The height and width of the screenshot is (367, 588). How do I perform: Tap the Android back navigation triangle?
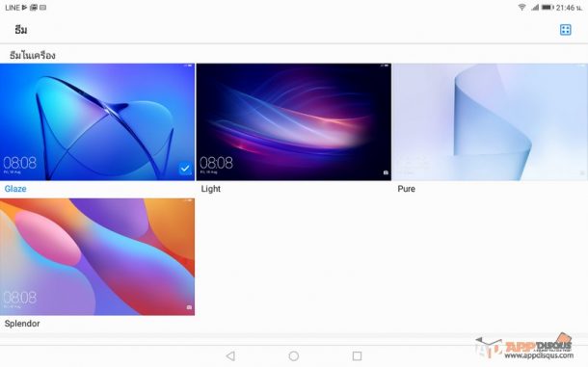point(230,355)
